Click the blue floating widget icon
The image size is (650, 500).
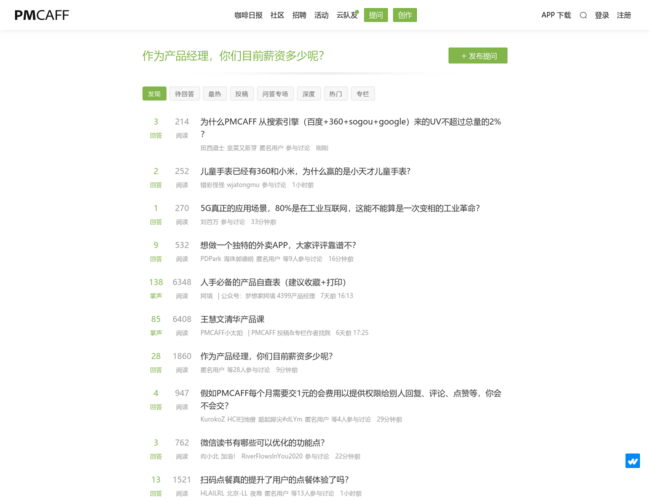point(632,461)
